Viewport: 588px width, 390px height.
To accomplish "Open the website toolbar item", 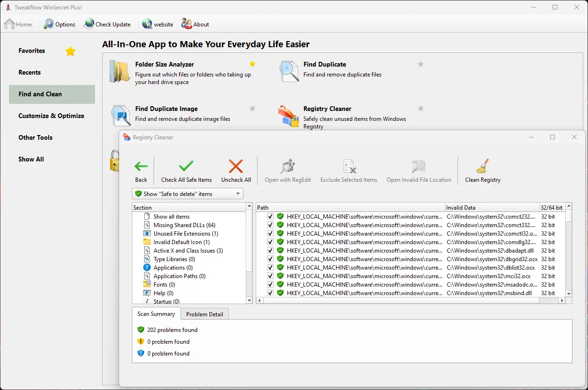I will coord(157,24).
